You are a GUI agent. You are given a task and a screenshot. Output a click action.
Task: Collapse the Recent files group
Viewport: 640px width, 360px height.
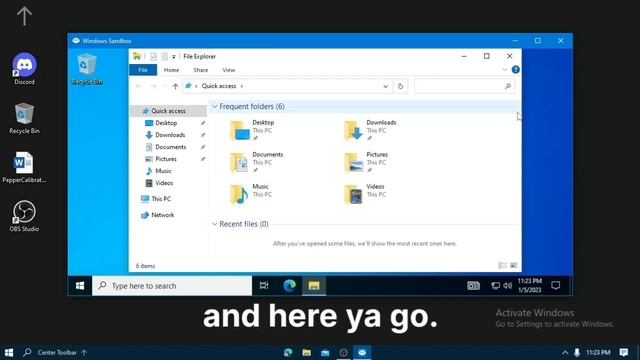click(x=215, y=224)
